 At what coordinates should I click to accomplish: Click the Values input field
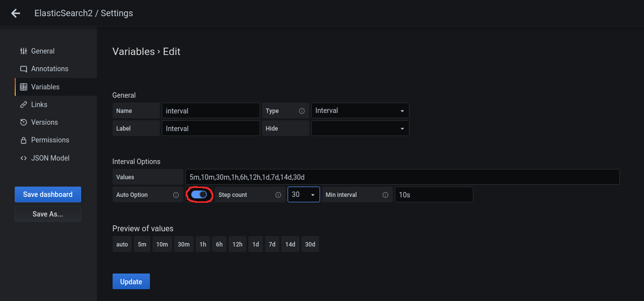[x=402, y=177]
